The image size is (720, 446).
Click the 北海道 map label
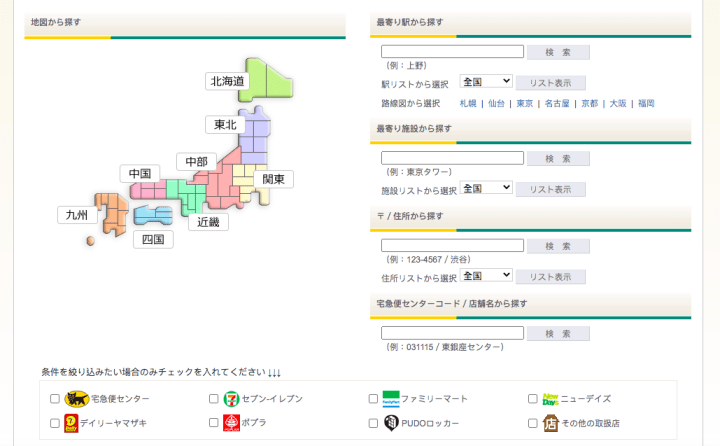[227, 81]
